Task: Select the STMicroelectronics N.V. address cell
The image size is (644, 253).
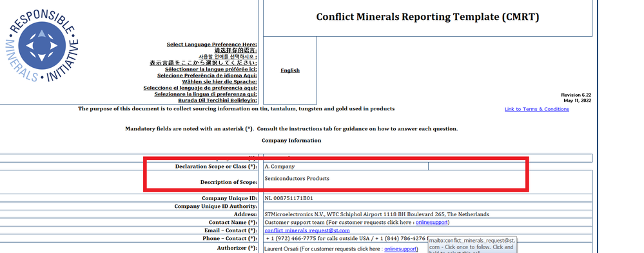Action: (427, 214)
